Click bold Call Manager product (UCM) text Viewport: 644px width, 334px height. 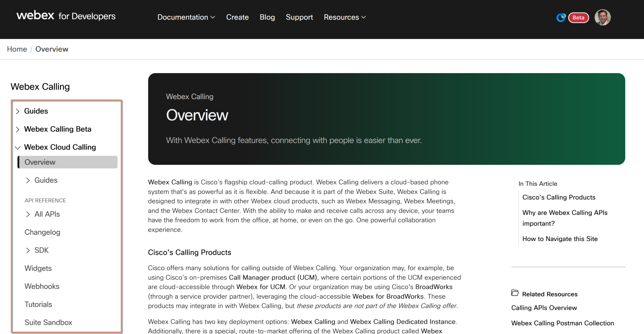coord(273,277)
